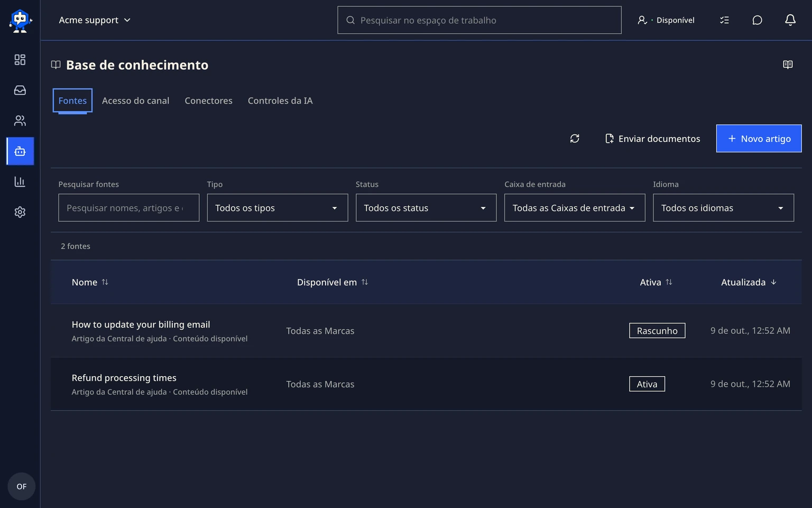Click Todas as Marcas in billing email row

click(320, 331)
